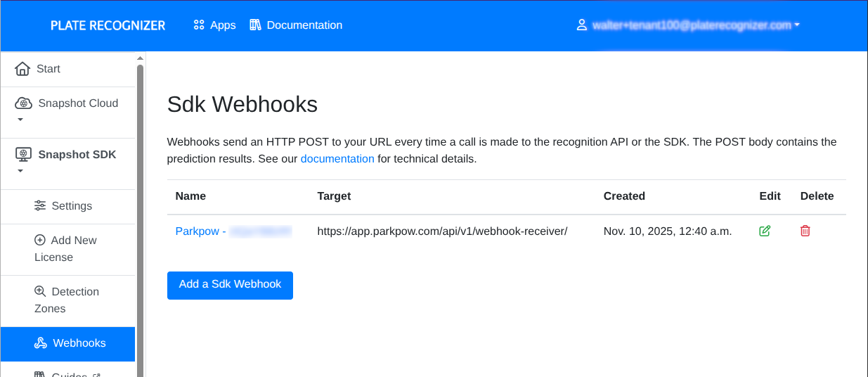Image resolution: width=868 pixels, height=377 pixels.
Task: Open Settings under Snapshot SDK
Action: pyautogui.click(x=67, y=206)
